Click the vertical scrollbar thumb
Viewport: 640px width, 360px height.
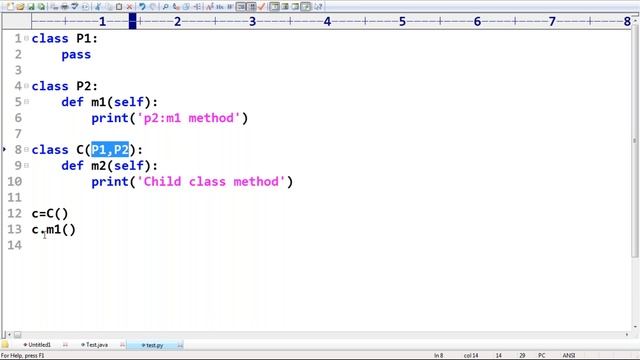coord(634,140)
